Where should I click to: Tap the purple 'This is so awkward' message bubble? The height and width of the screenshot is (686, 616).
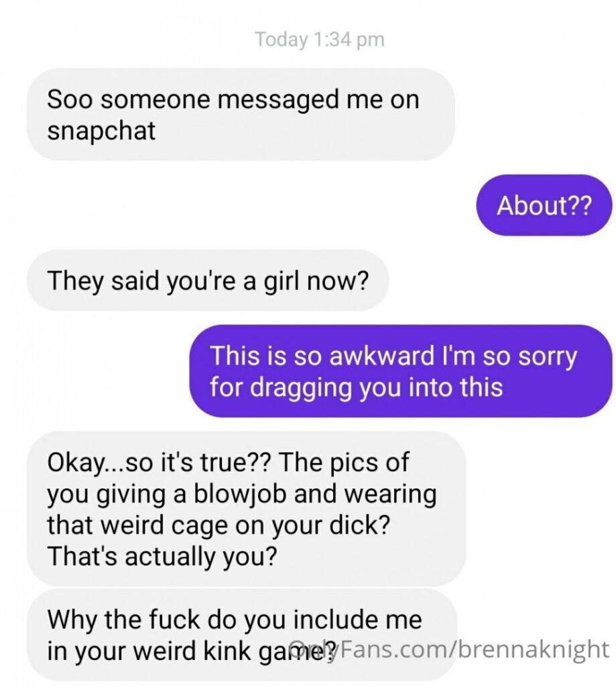(x=401, y=371)
